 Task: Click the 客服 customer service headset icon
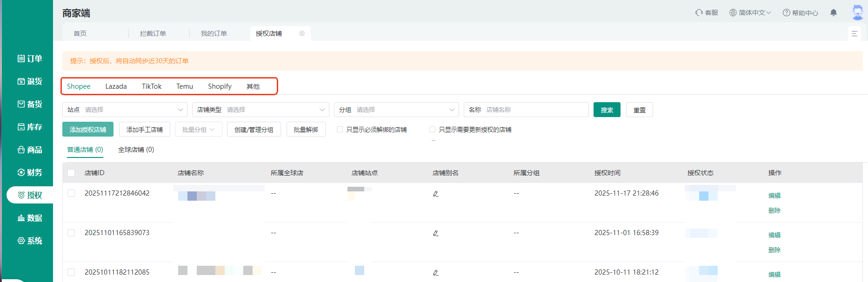[x=699, y=13]
